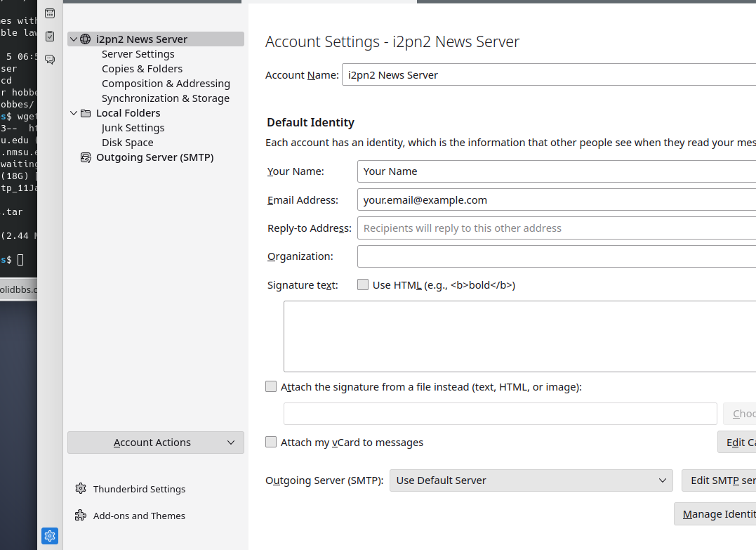Screen dimensions: 756x550
Task: Click the puzzle icon next to Add-ons and Themes
Action: pyautogui.click(x=81, y=516)
